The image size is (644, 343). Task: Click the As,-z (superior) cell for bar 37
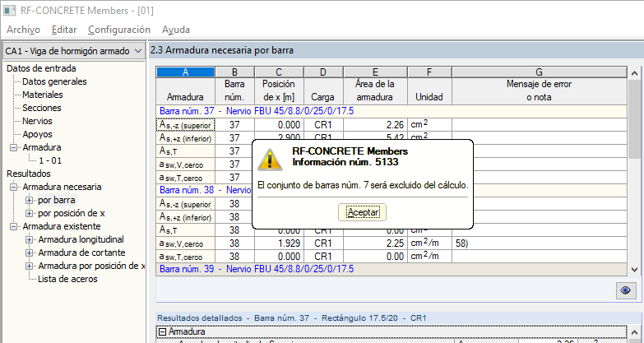(185, 124)
